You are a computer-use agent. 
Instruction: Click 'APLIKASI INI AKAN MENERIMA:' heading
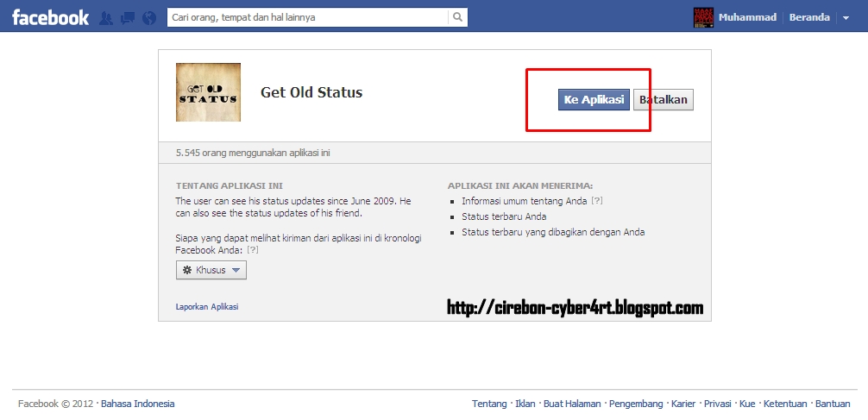pyautogui.click(x=520, y=186)
